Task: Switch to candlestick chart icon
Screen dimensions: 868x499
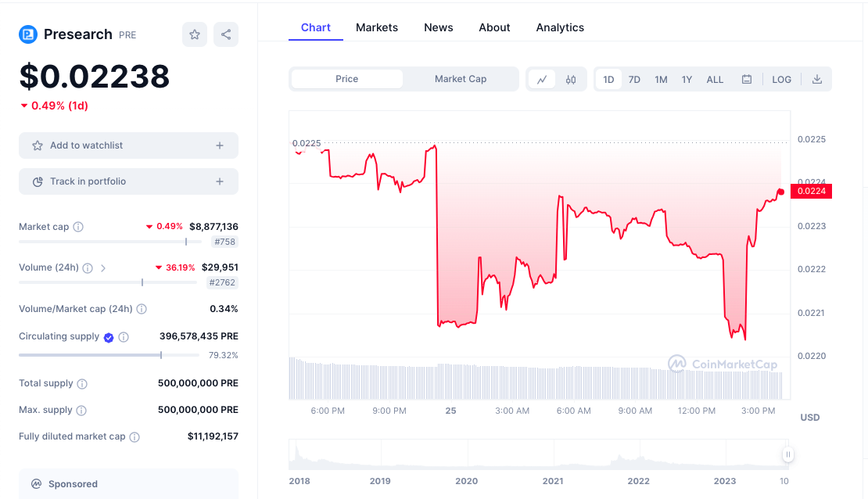Action: pyautogui.click(x=571, y=79)
